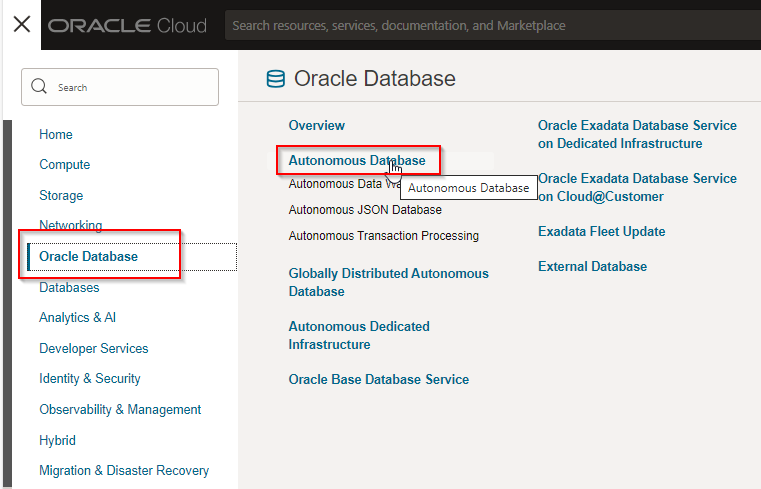Open Globally Distributed Autonomous Database
This screenshot has height=489, width=761.
click(x=389, y=282)
